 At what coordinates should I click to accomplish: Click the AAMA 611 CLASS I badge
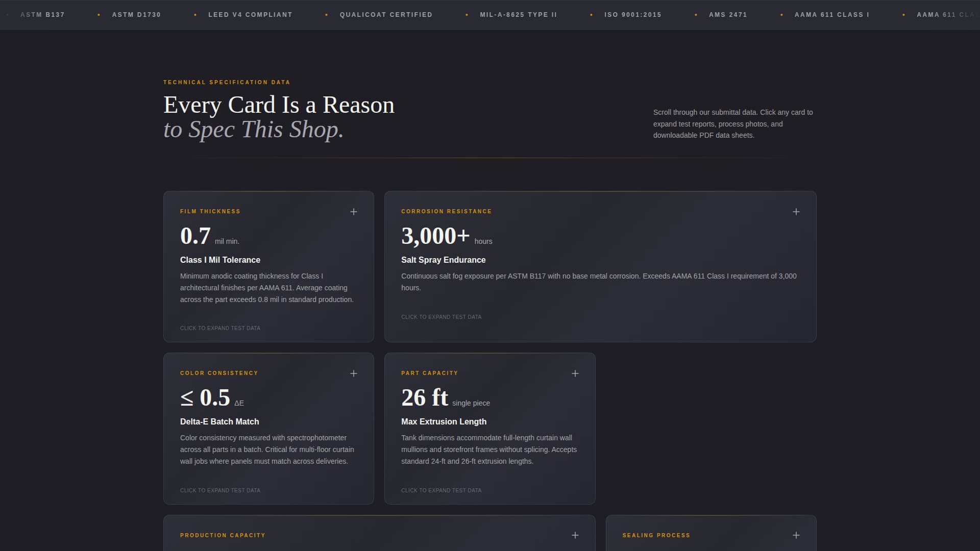[832, 15]
